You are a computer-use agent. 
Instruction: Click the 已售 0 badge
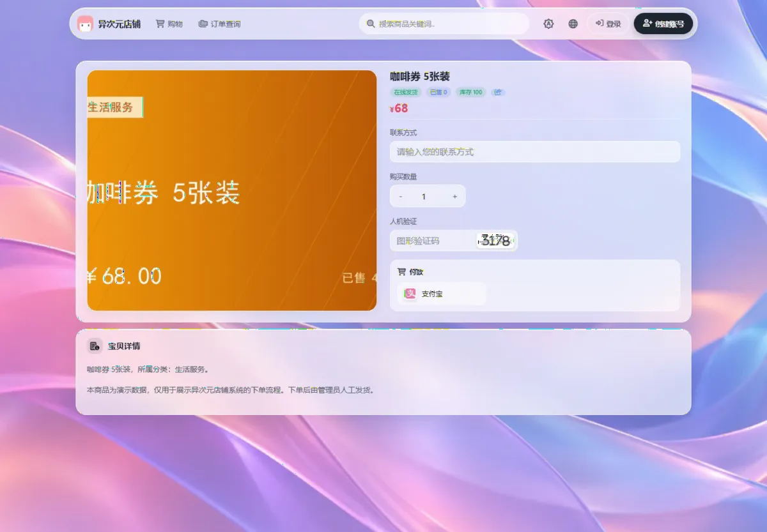[438, 92]
